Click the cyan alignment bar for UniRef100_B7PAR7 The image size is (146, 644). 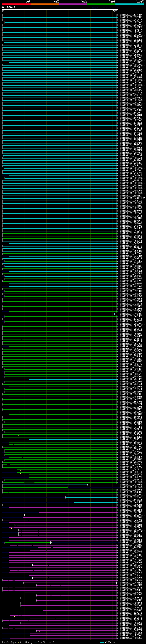point(60,15)
